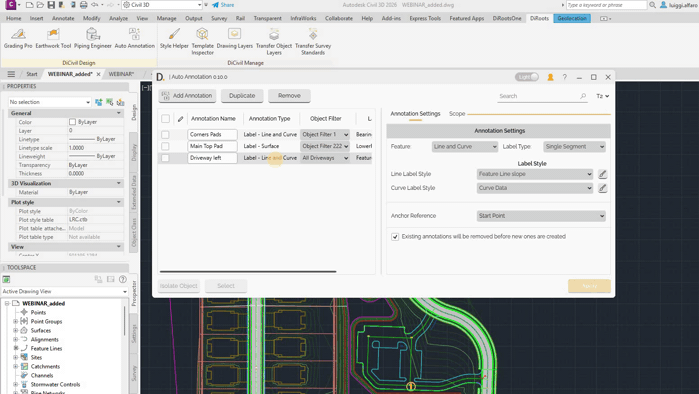Open the Grading Pro tool
This screenshot has height=394, width=699.
pos(18,38)
